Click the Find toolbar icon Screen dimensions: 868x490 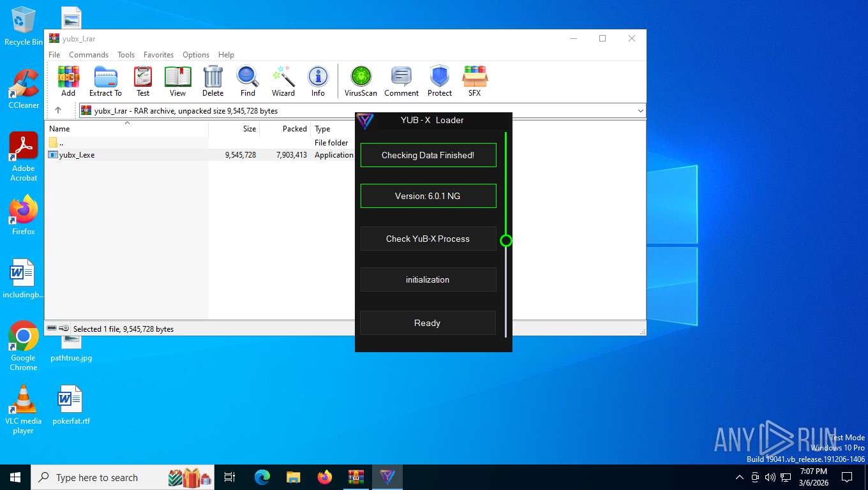(248, 81)
